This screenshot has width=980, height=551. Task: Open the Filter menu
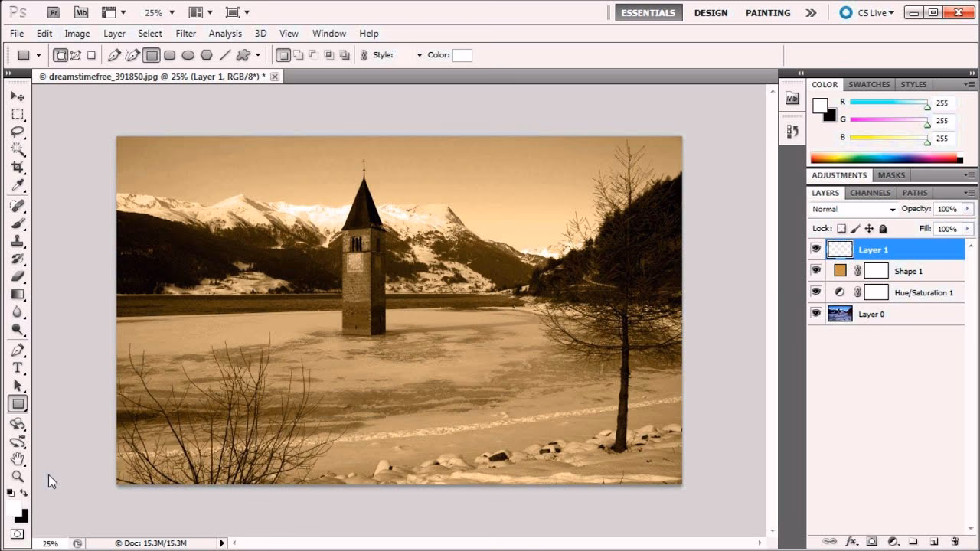(185, 34)
